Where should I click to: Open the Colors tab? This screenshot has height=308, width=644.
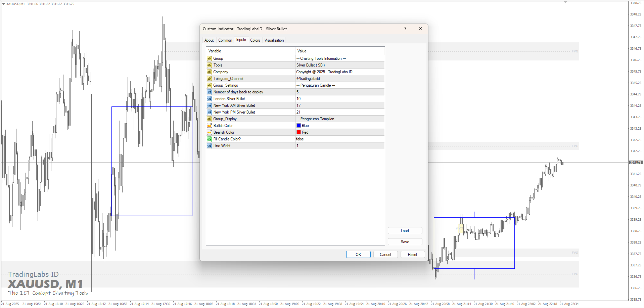(255, 40)
